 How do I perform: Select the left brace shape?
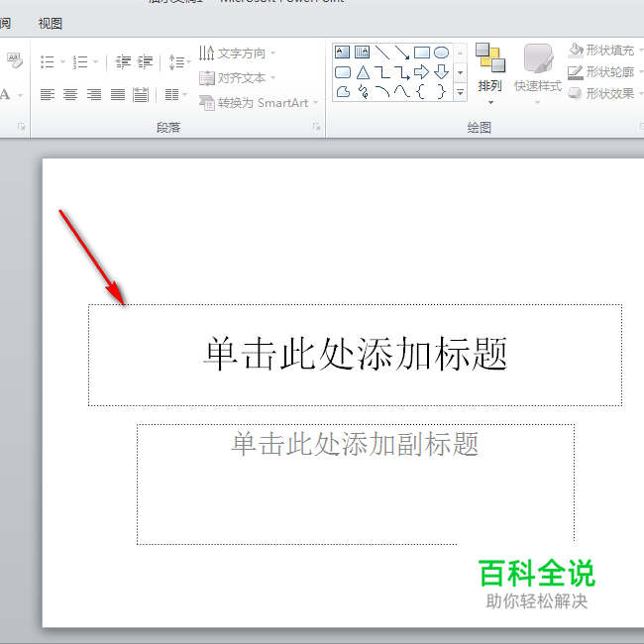(421, 91)
